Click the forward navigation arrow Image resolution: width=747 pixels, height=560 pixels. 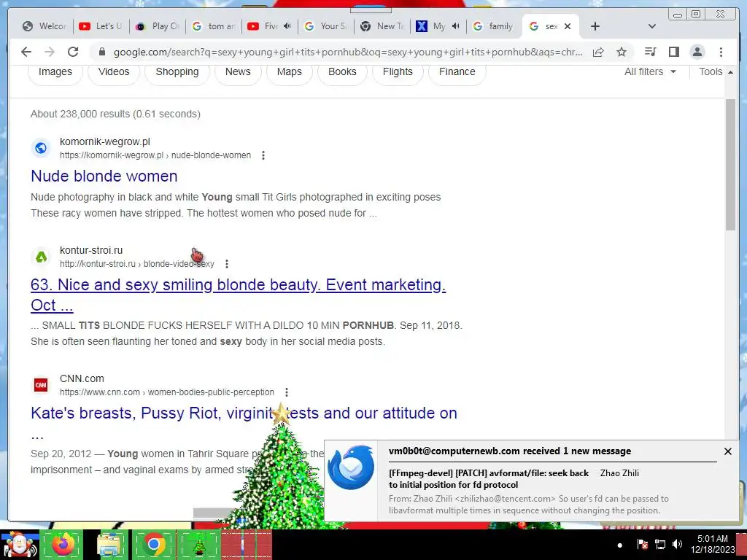50,52
